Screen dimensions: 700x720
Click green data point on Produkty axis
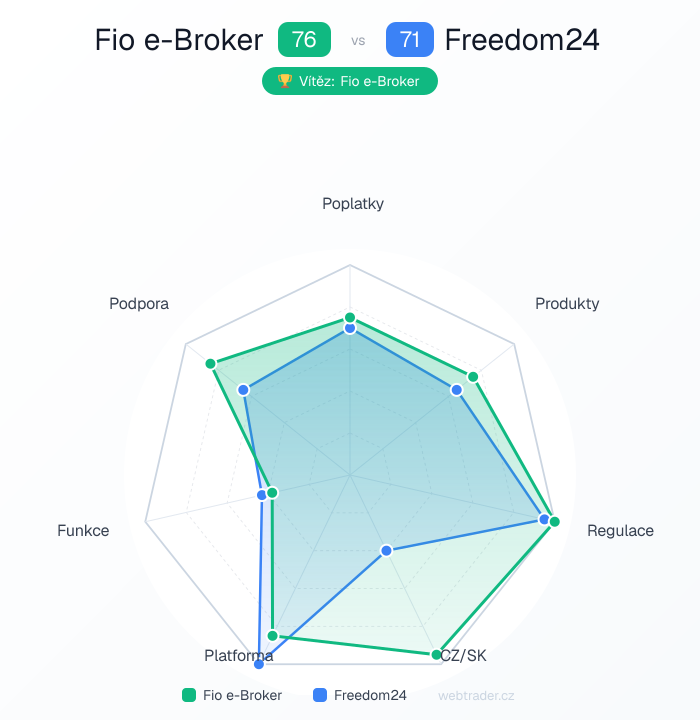click(x=473, y=377)
